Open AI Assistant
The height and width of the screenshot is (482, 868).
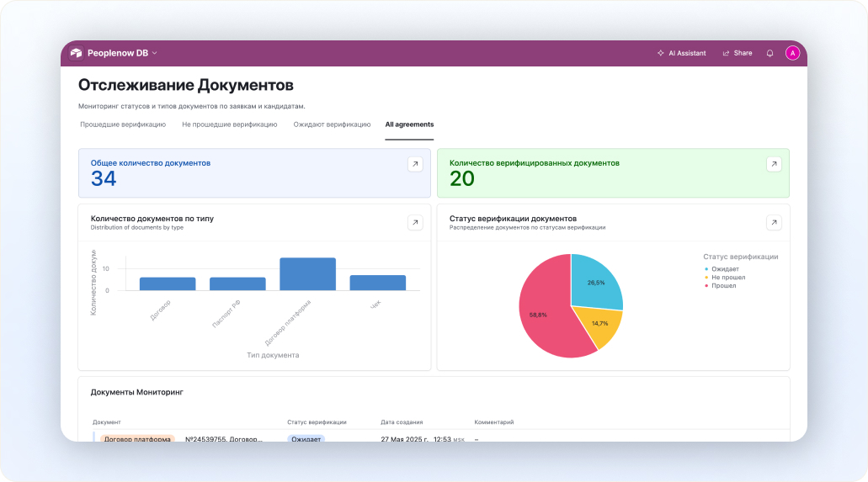coord(681,53)
